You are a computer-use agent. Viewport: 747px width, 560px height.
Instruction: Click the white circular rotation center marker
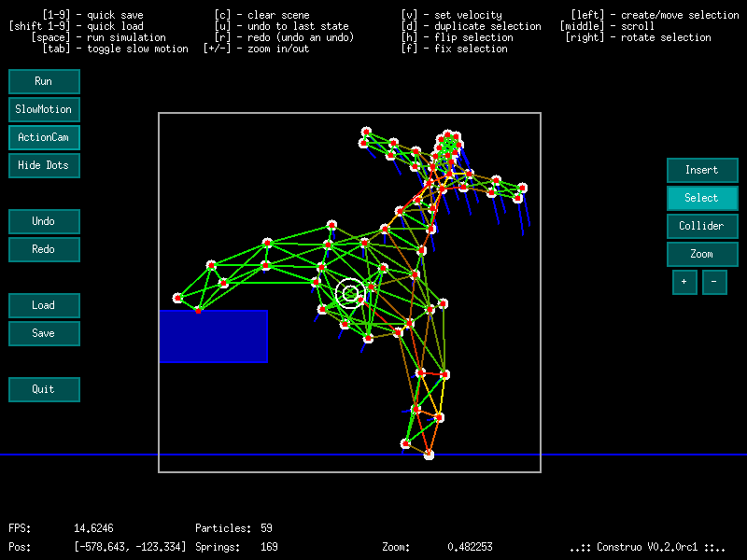point(350,294)
